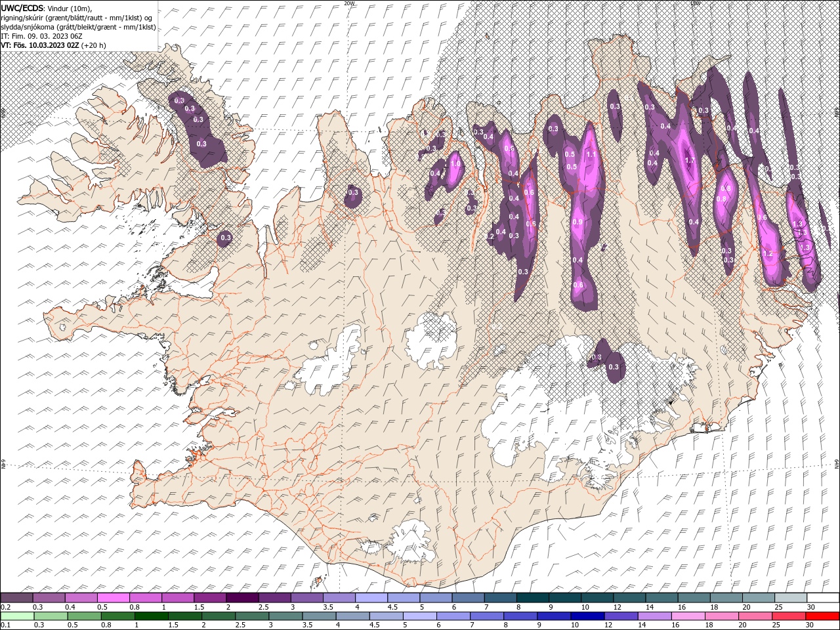Pick light lavender upper swatch between 4 and 4.5
840x630 pixels.
click(x=371, y=598)
